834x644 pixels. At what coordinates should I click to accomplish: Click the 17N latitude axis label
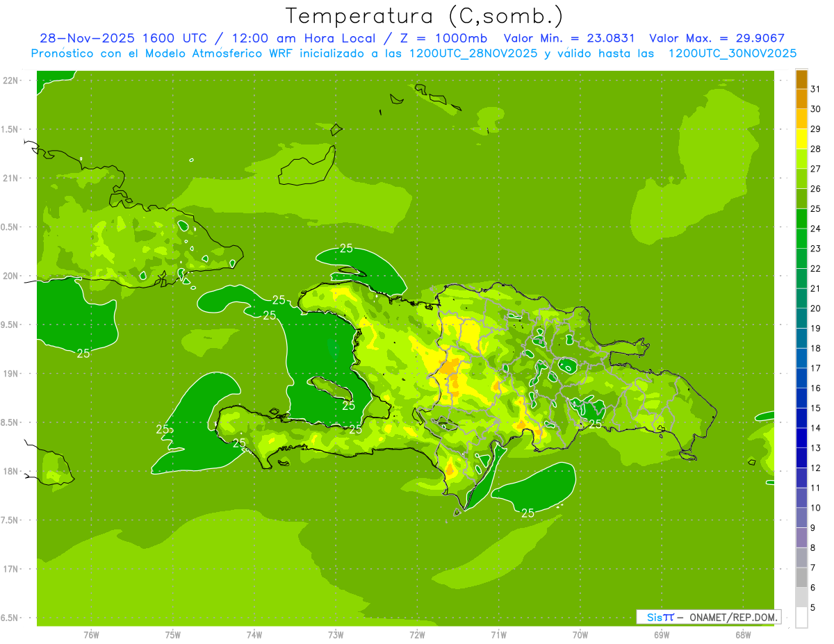[x=11, y=569]
